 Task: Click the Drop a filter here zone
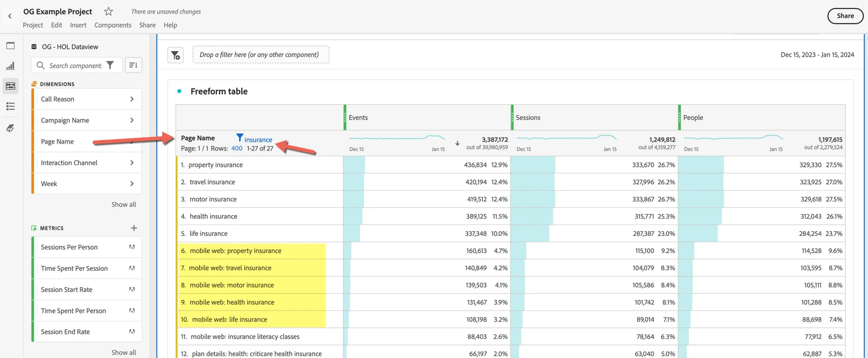pos(261,55)
